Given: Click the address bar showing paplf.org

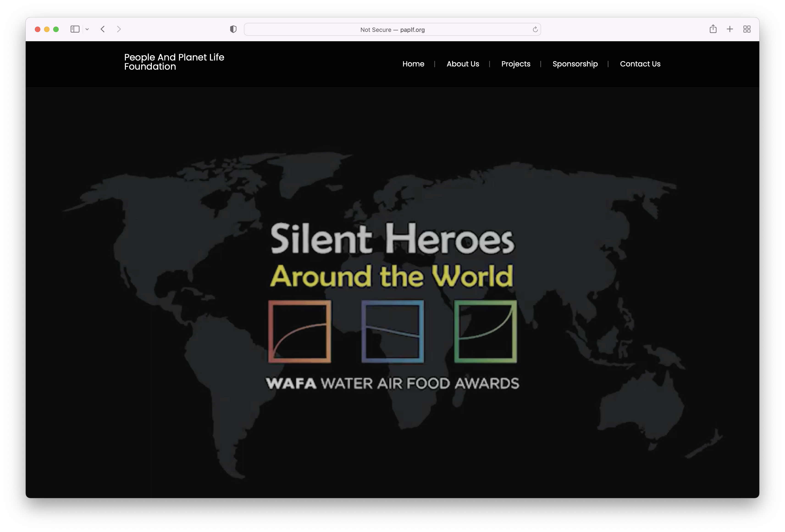Looking at the screenshot, I should [x=392, y=29].
